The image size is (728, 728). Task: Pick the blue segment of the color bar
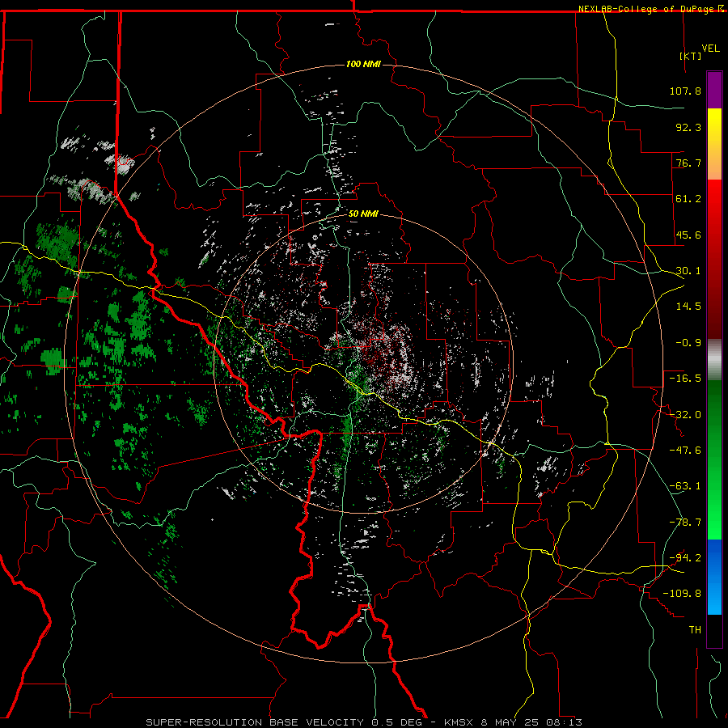pos(714,577)
